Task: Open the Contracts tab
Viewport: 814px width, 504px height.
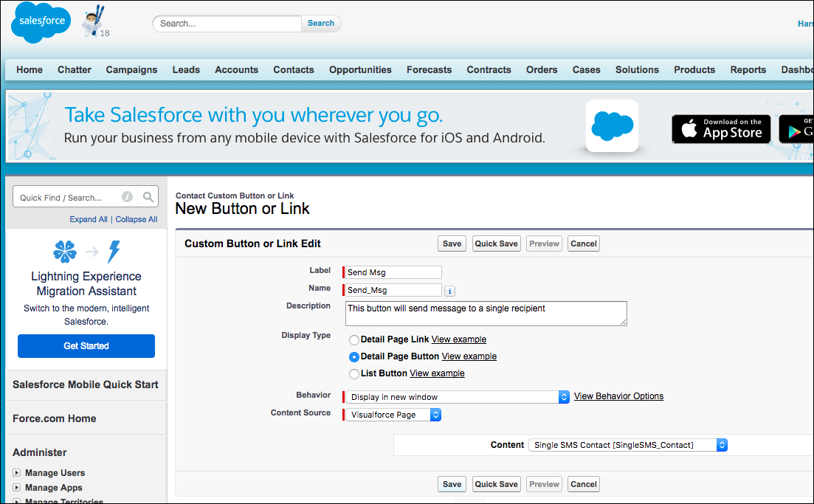Action: (x=489, y=69)
